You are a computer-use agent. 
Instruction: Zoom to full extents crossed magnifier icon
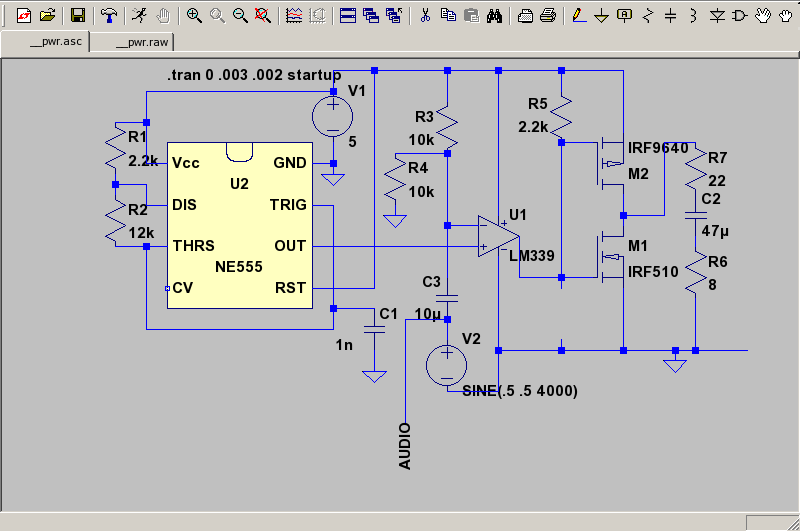coord(263,16)
